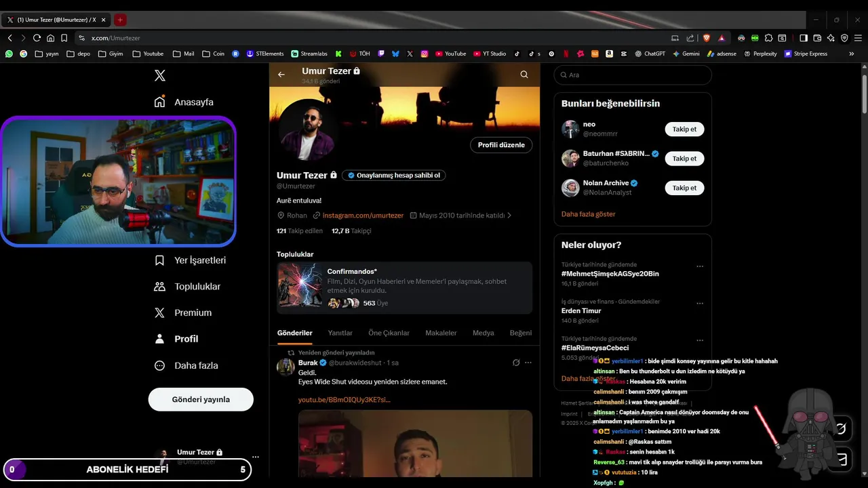Screen dimensions: 868x488
Task: Open the 12,7 B Takipçi list
Action: pyautogui.click(x=351, y=231)
